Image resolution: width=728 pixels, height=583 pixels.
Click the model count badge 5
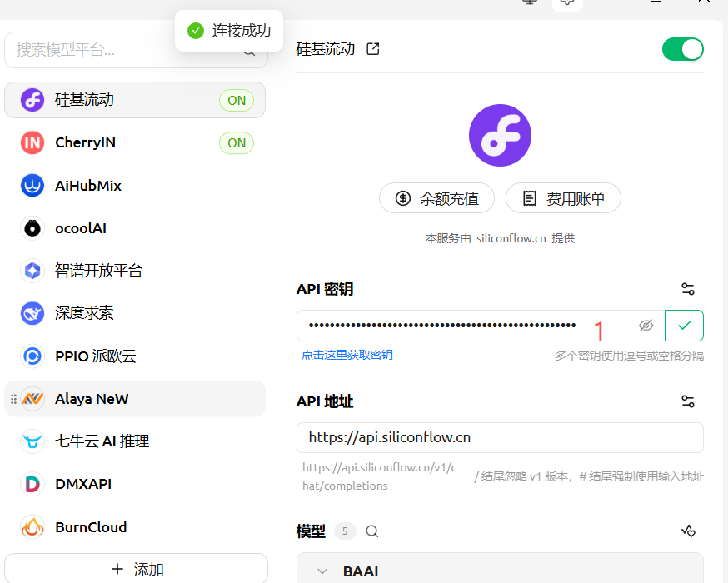pyautogui.click(x=345, y=531)
